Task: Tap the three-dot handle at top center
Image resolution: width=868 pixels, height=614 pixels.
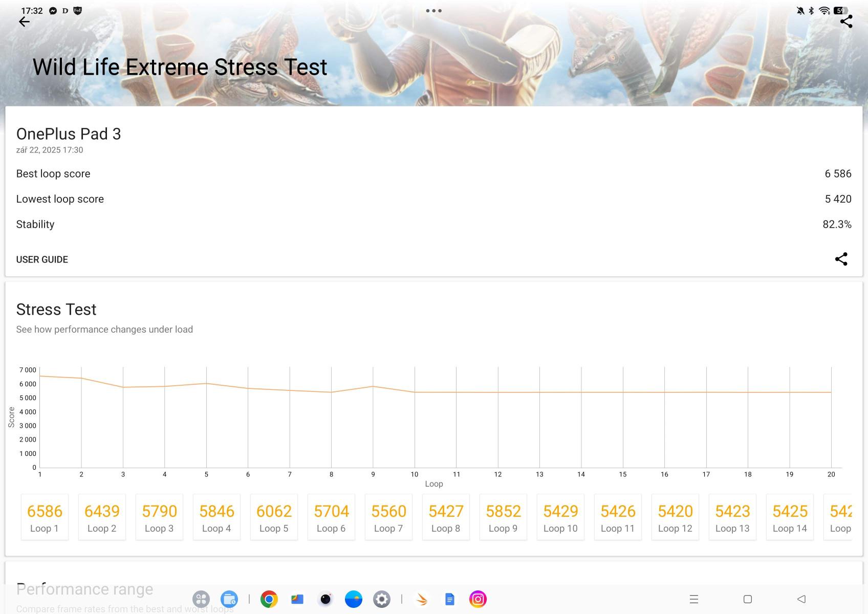Action: 433,11
